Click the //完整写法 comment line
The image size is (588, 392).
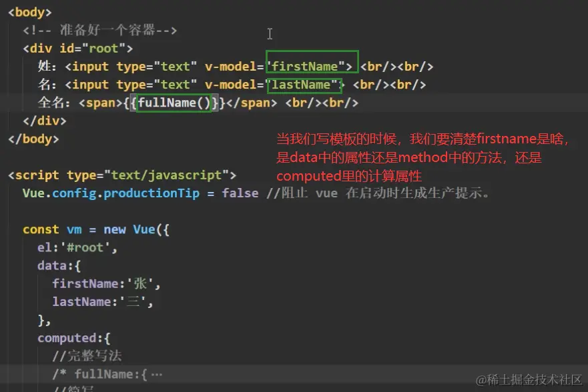pos(87,356)
